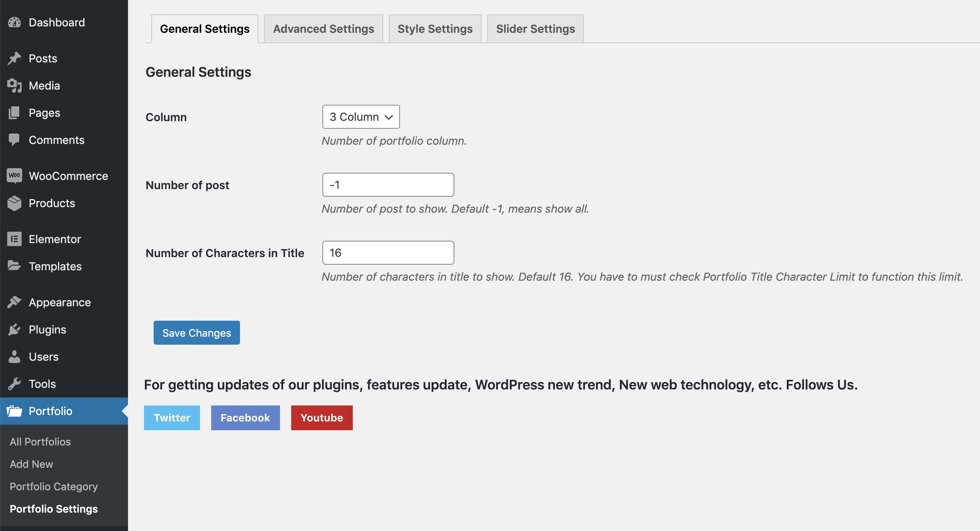Click the Add New portfolio item

pyautogui.click(x=31, y=464)
